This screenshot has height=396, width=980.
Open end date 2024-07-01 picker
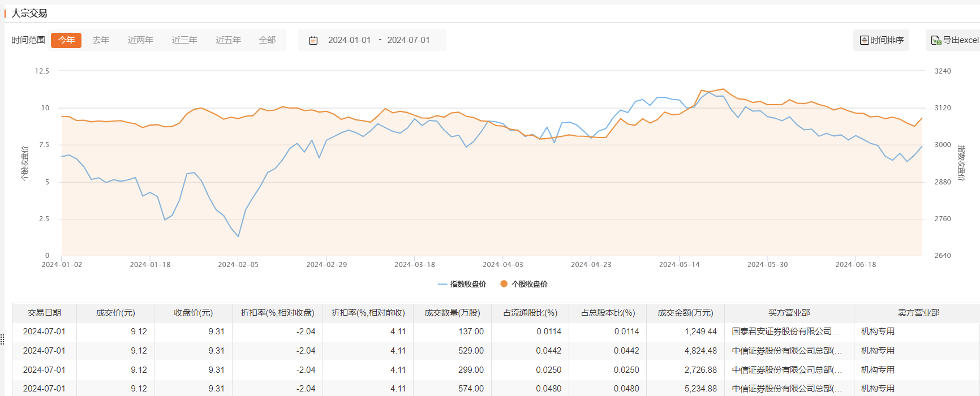pyautogui.click(x=409, y=40)
